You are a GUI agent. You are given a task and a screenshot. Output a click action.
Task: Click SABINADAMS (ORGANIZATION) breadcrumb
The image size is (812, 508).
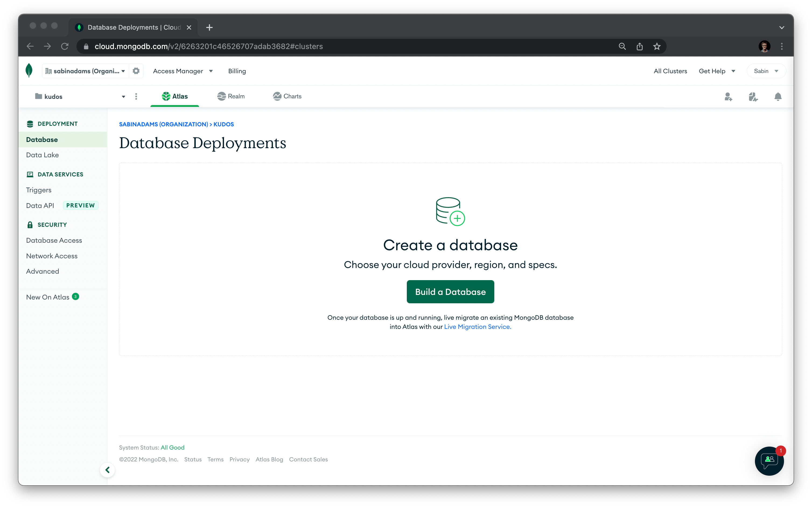pos(163,124)
